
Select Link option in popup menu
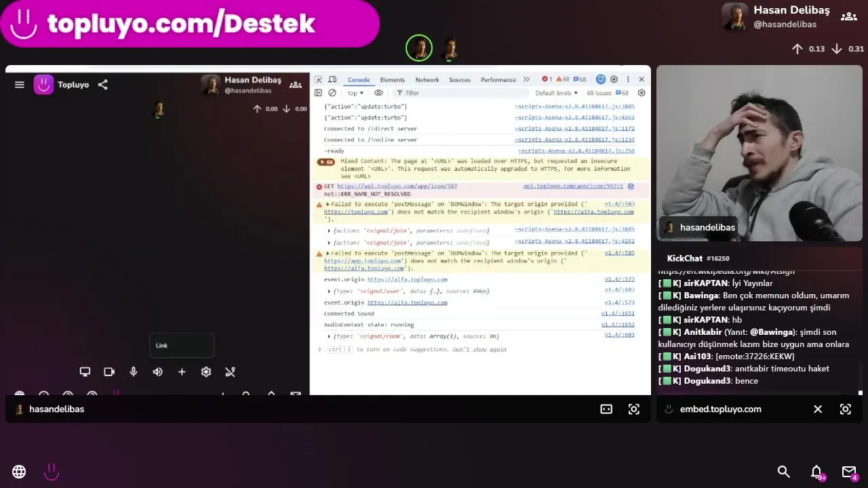pyautogui.click(x=182, y=346)
